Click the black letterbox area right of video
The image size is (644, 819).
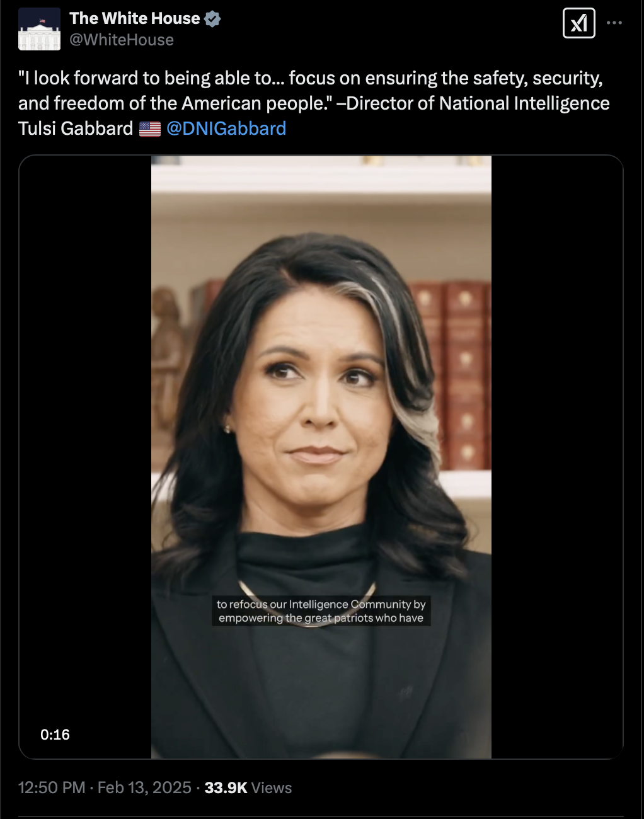[557, 457]
